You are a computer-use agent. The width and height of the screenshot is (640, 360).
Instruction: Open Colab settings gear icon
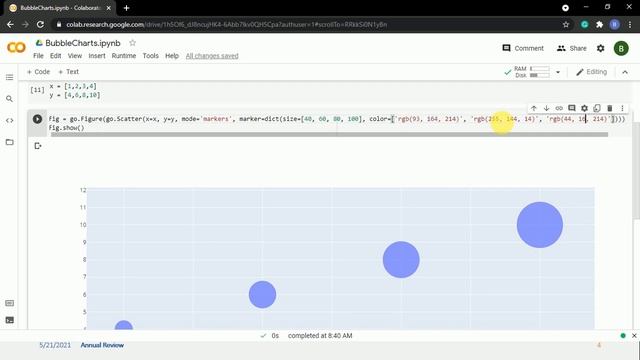[600, 48]
